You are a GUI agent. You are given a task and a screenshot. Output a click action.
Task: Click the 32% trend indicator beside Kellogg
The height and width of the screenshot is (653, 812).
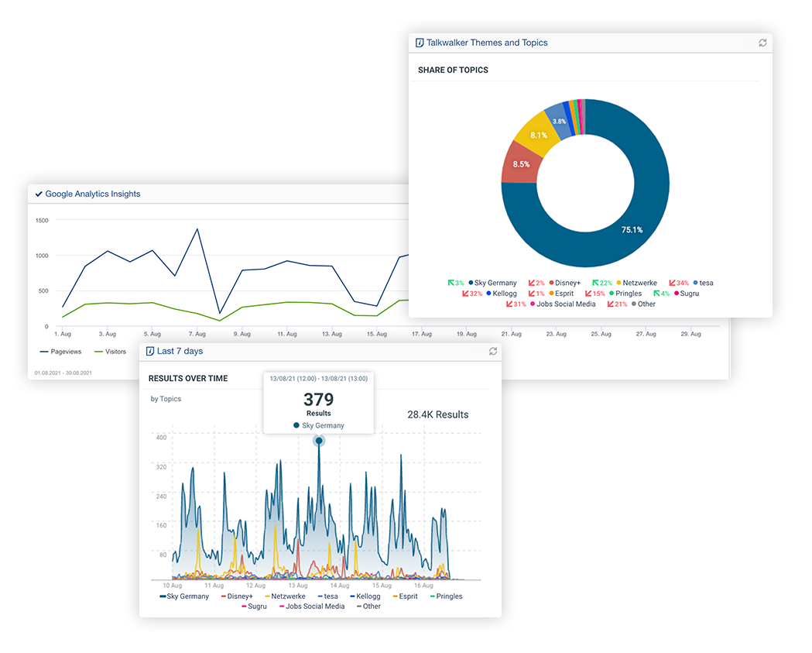click(x=472, y=294)
